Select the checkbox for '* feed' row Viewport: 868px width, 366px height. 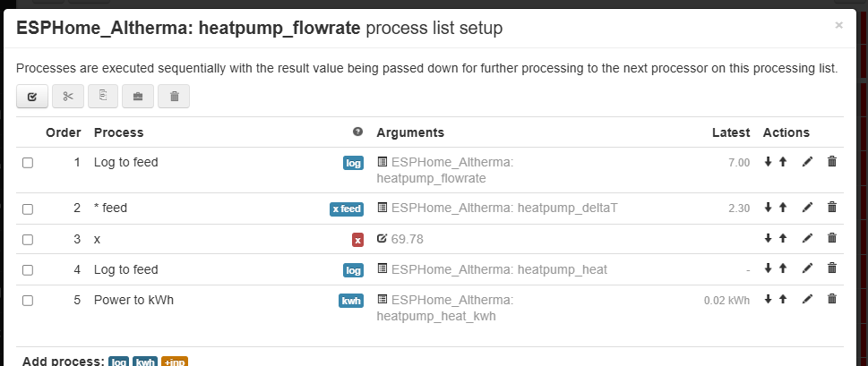(x=28, y=209)
